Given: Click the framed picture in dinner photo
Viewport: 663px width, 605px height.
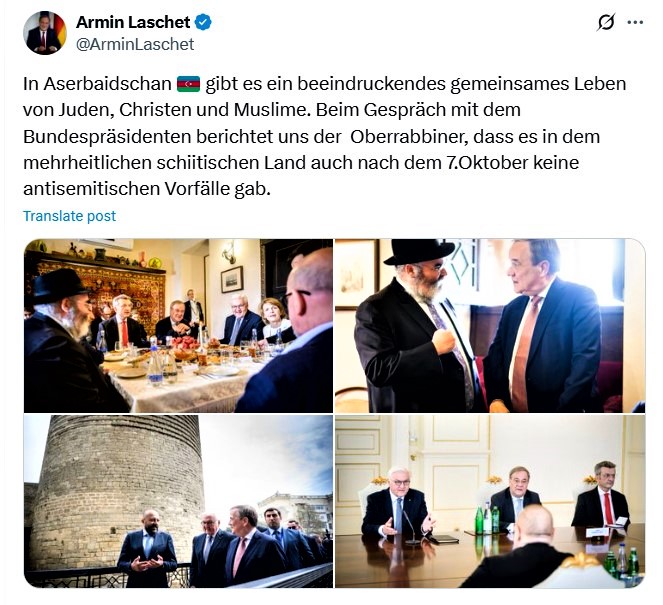Looking at the screenshot, I should click(x=232, y=279).
